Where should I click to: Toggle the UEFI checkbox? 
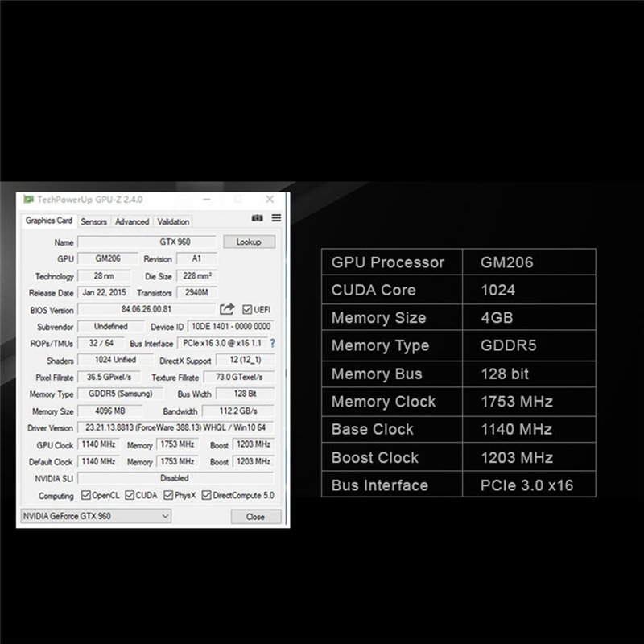point(247,309)
